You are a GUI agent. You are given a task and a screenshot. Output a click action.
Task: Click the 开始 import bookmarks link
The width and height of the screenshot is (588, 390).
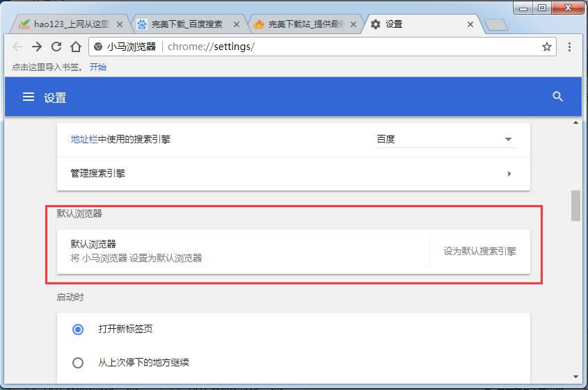pos(98,67)
